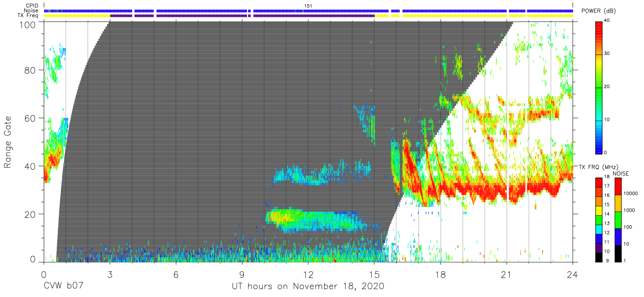This screenshot has height=297, width=644.
Task: Click the 3 tick on UT hours axis
Action: point(110,274)
